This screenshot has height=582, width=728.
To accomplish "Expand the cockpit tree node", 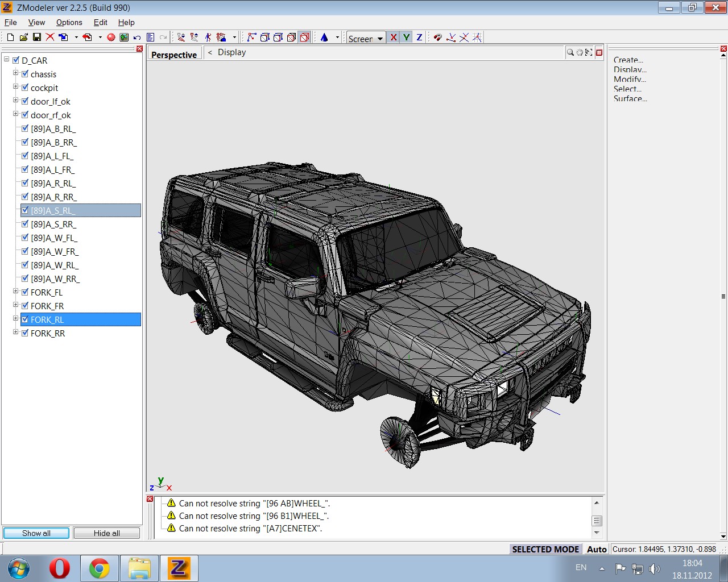I will tap(16, 87).
